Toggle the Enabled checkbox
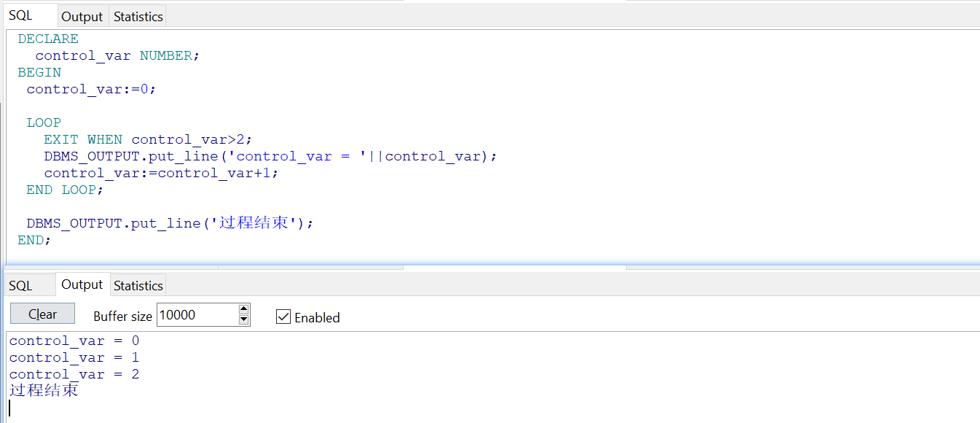Image resolution: width=980 pixels, height=423 pixels. pyautogui.click(x=283, y=317)
